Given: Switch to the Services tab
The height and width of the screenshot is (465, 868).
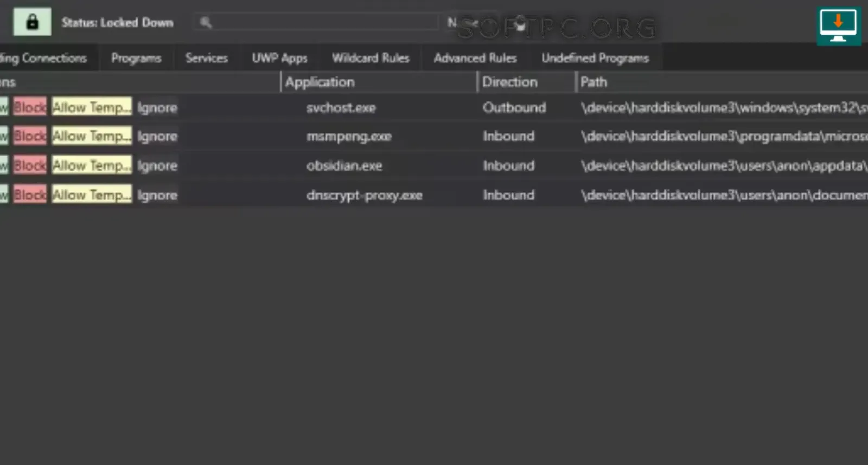Looking at the screenshot, I should [x=207, y=58].
